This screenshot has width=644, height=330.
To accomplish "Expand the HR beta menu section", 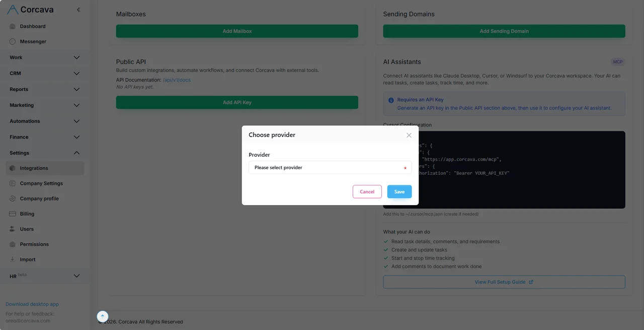I will [45, 276].
